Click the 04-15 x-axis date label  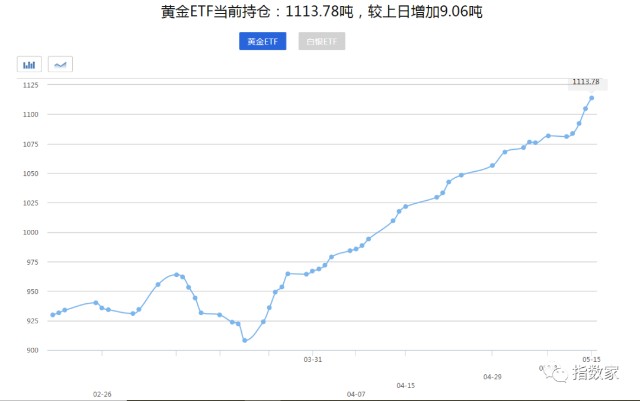click(x=405, y=385)
